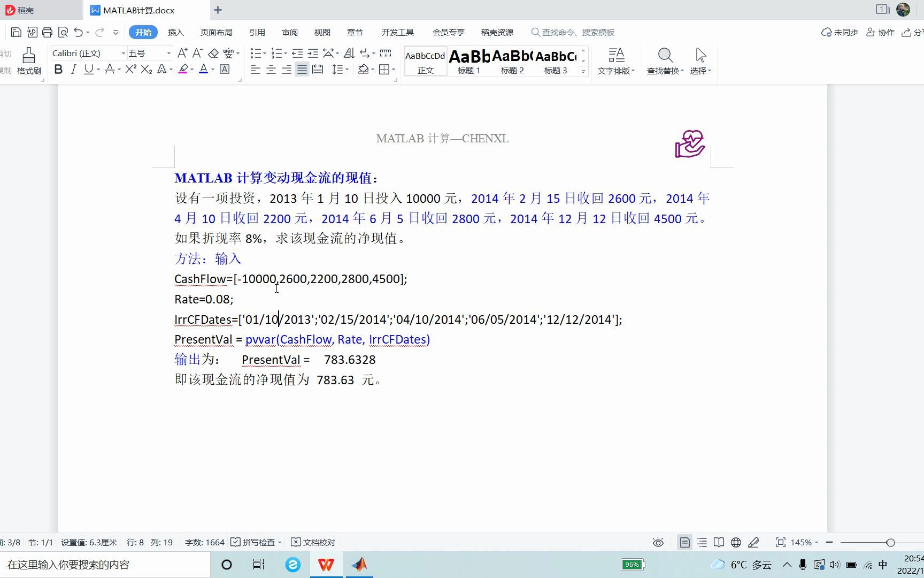Click the 未同步 sync status button

coord(840,32)
